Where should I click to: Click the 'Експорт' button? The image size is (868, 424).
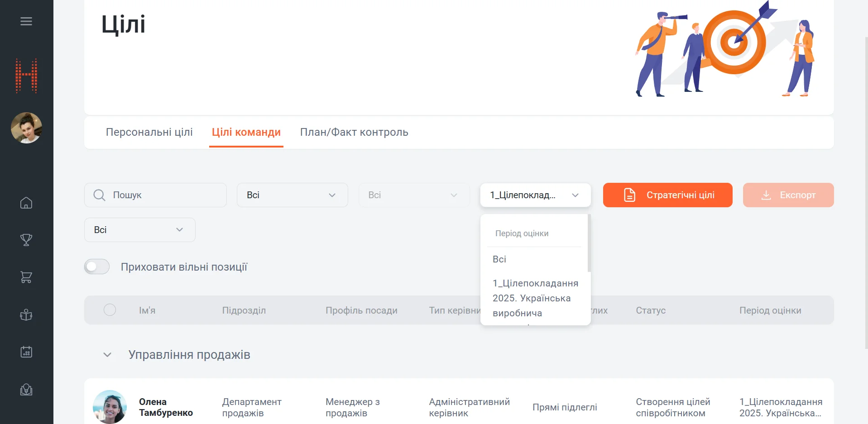click(788, 195)
